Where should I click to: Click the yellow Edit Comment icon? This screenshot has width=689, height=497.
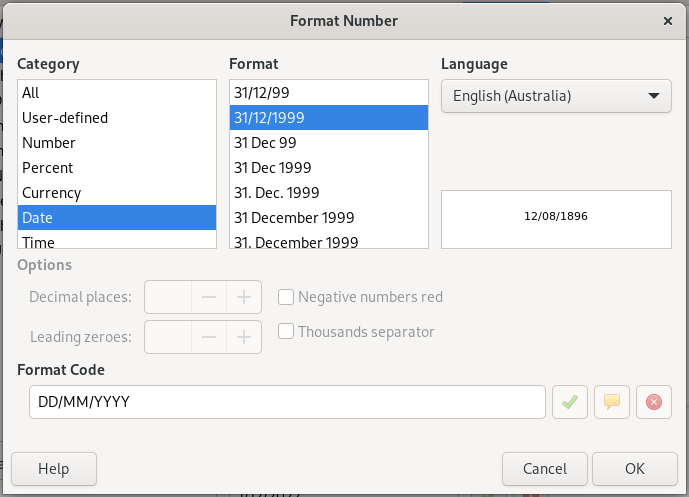(x=611, y=402)
